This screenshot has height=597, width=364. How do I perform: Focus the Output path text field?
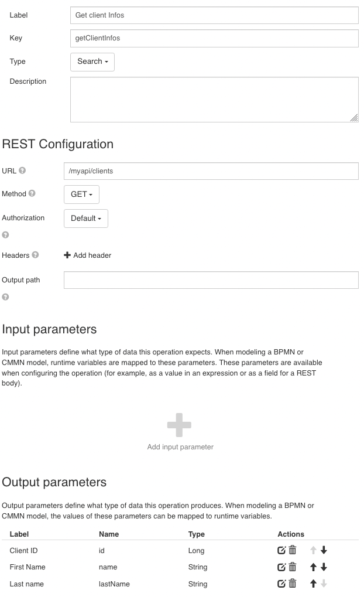211,280
